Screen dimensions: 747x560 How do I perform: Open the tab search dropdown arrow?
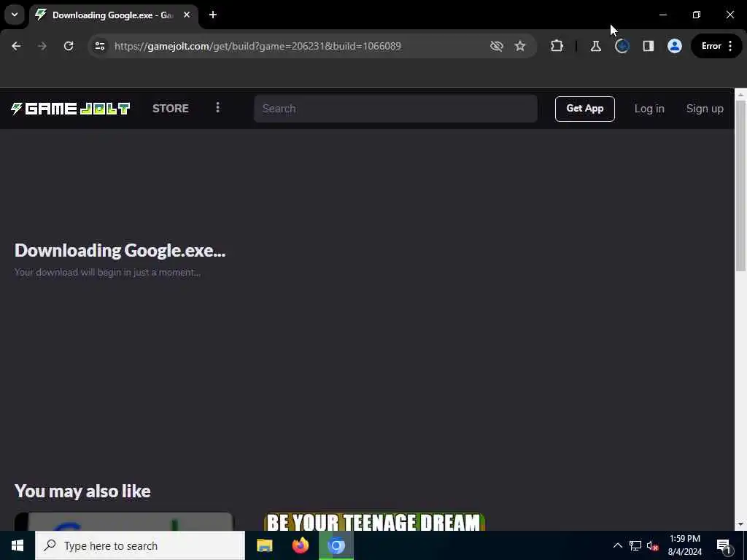[x=15, y=15]
